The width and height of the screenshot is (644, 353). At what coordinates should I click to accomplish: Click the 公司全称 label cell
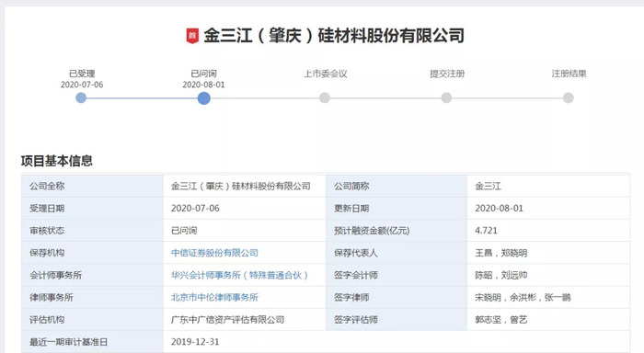click(92, 186)
